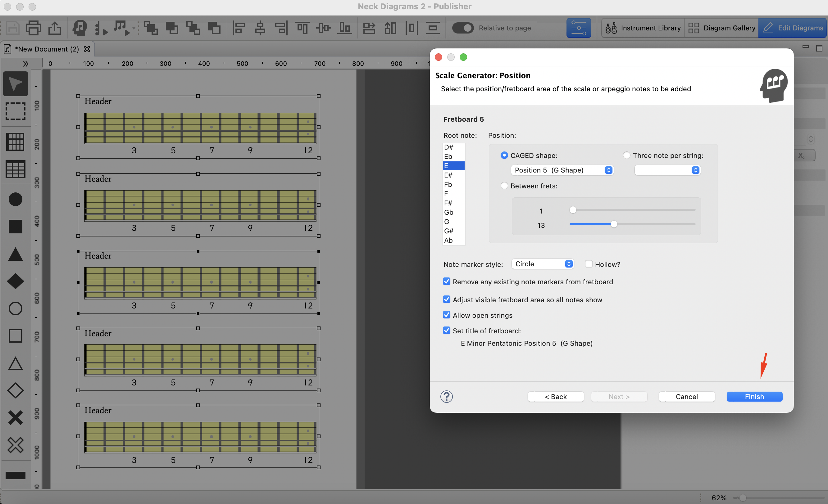The width and height of the screenshot is (828, 504).
Task: Open the Position 5 (G Shape) dropdown
Action: (562, 170)
